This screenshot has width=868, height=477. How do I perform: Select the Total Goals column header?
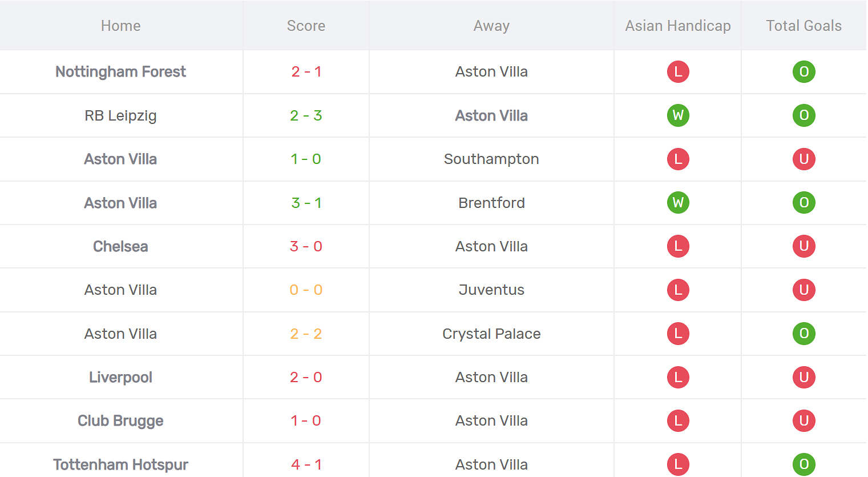pyautogui.click(x=804, y=26)
